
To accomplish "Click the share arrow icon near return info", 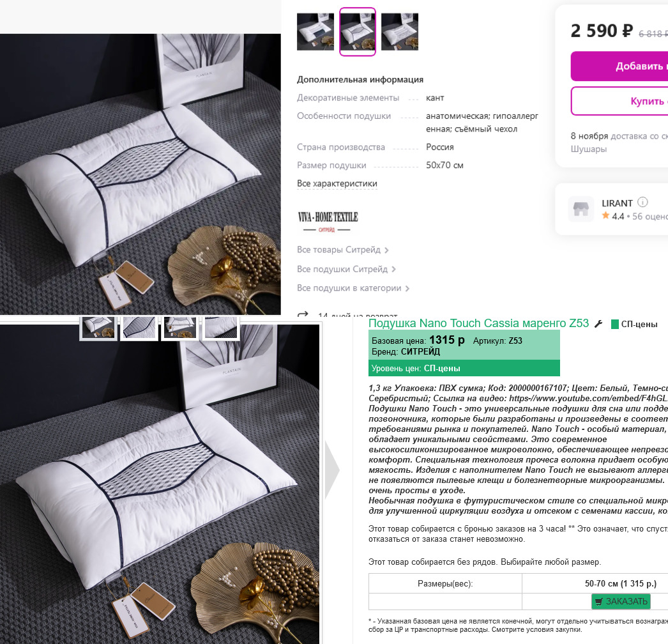I will [x=303, y=314].
